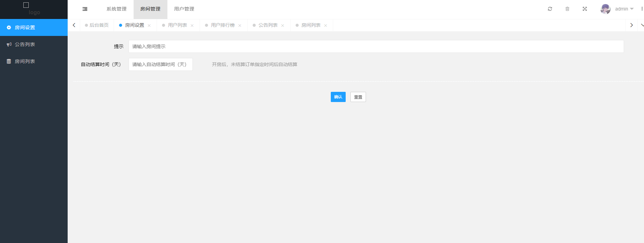Select the 房间列表 tab
644x243 pixels.
coord(311,25)
